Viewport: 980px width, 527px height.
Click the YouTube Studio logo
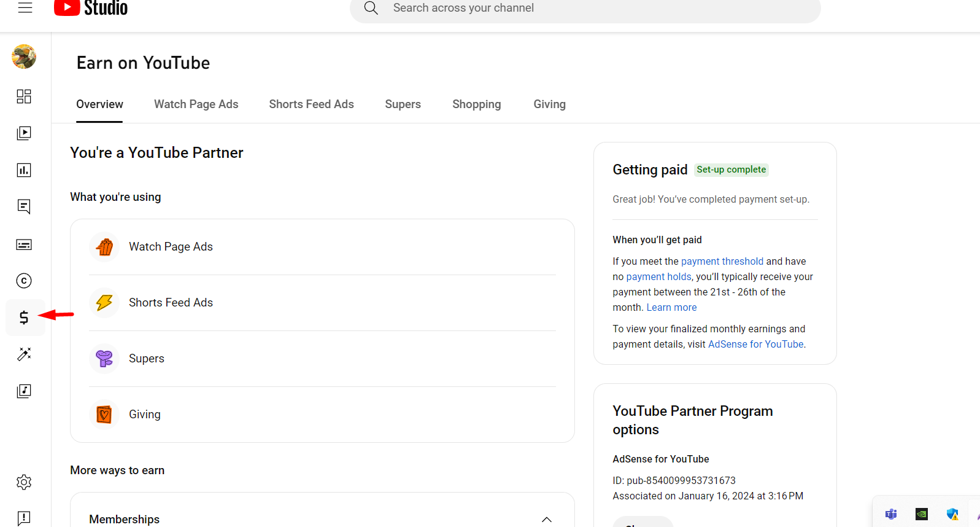pos(91,8)
